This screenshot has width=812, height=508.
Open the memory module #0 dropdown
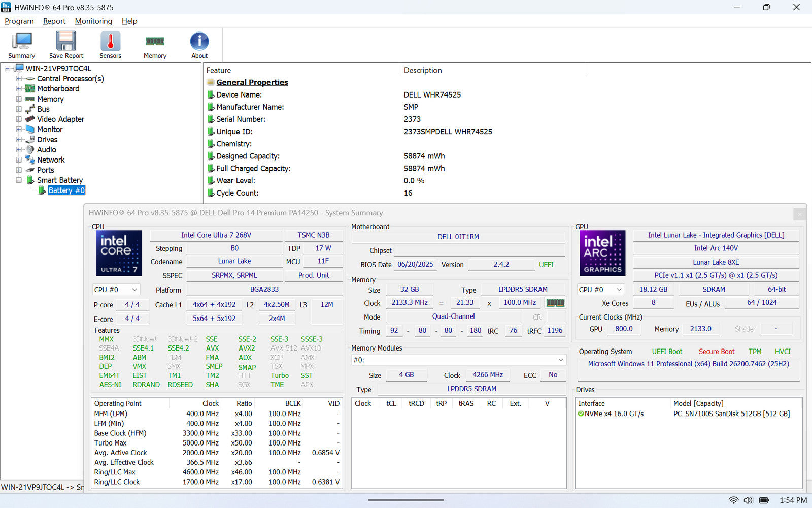pyautogui.click(x=458, y=360)
